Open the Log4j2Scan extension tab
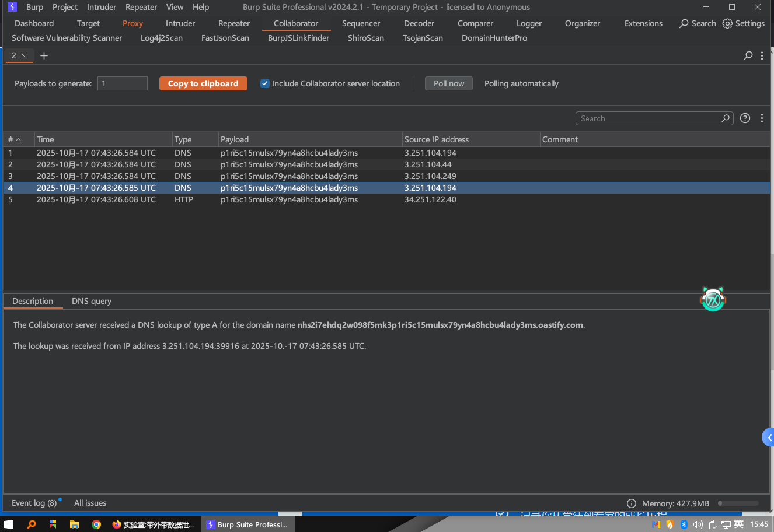The width and height of the screenshot is (774, 532). 162,38
